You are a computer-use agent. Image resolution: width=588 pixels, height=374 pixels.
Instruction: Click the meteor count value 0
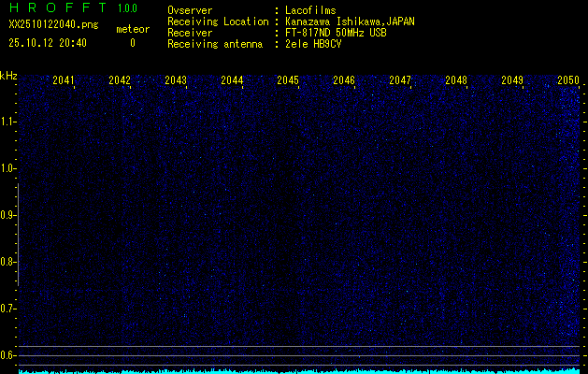point(132,43)
